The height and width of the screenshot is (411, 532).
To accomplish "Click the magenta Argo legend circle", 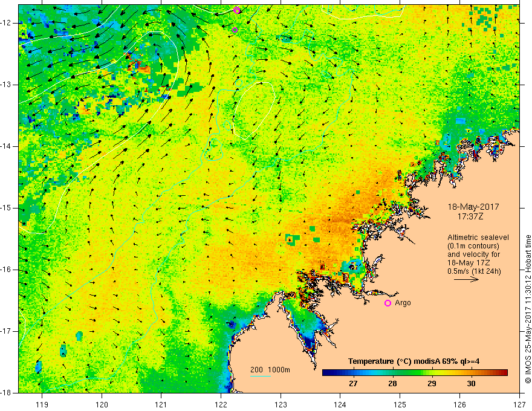I will coord(388,303).
